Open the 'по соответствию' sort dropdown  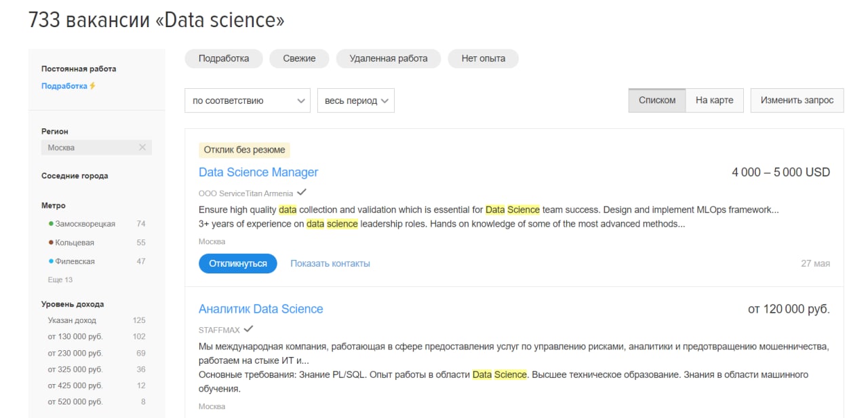click(248, 100)
